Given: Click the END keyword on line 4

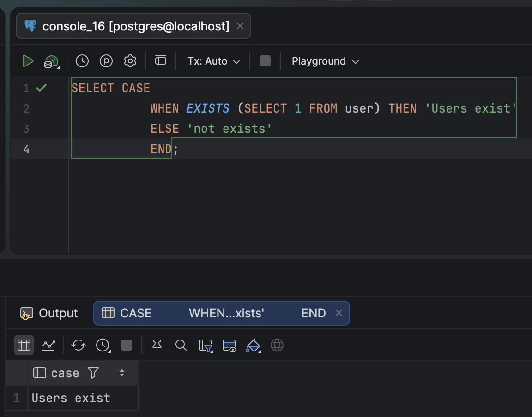Looking at the screenshot, I should tap(161, 149).
